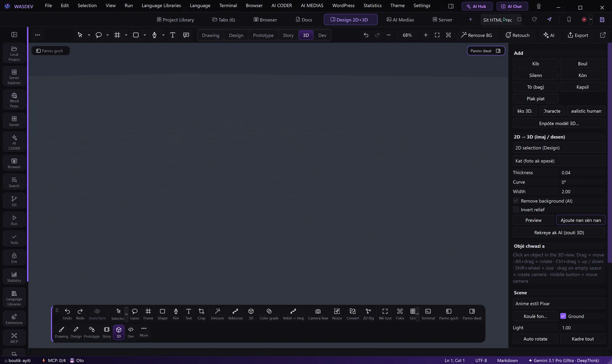Open the Color grade tool
The height and width of the screenshot is (364, 612).
tap(269, 314)
